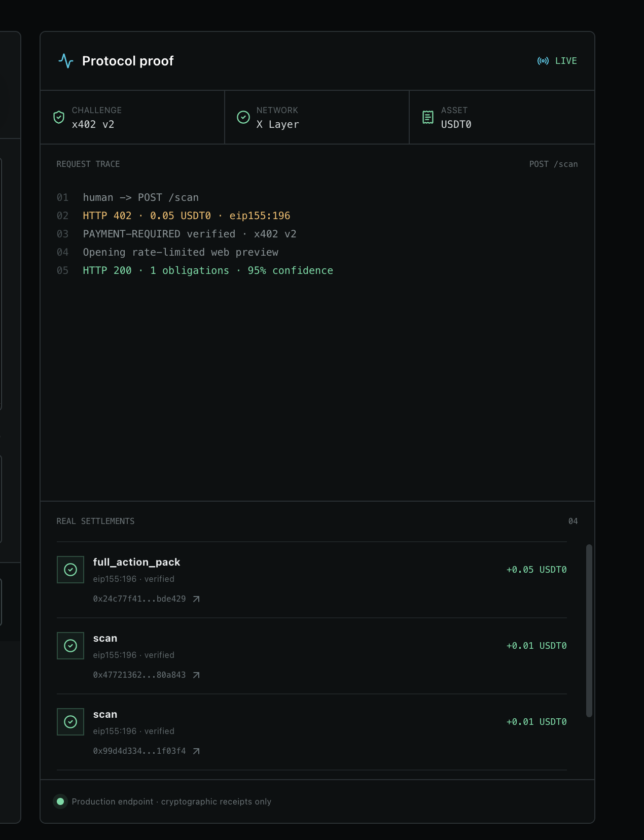Click the activity pulse icon beside Protocol proof
The image size is (644, 840).
click(x=66, y=61)
